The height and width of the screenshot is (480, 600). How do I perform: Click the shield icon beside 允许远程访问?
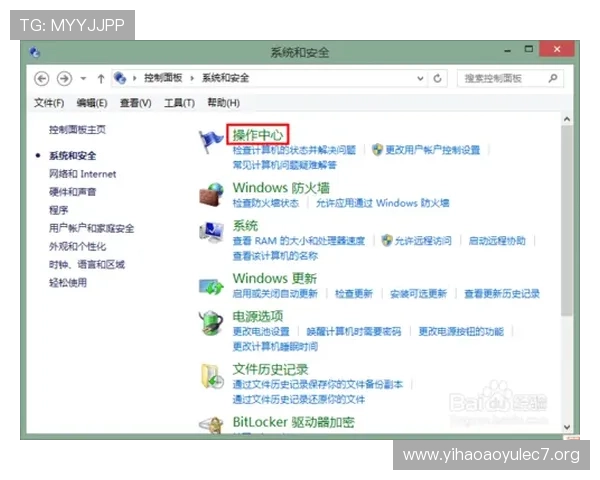click(x=387, y=240)
